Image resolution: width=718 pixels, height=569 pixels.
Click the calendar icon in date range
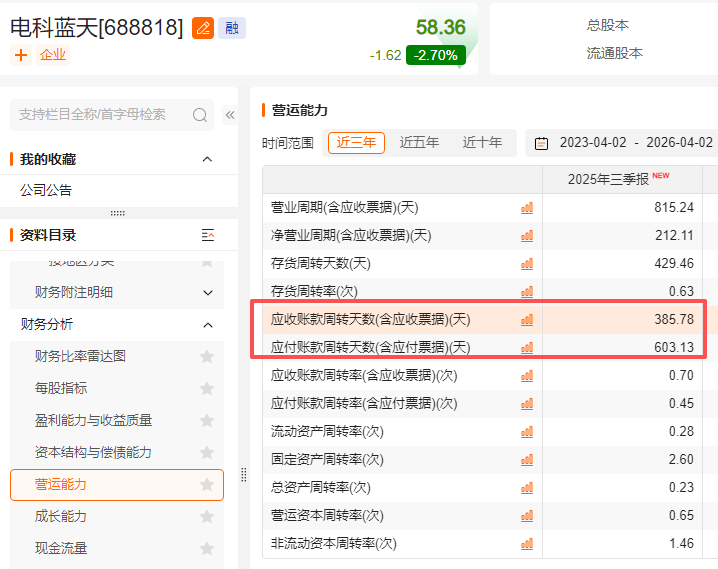pos(542,143)
